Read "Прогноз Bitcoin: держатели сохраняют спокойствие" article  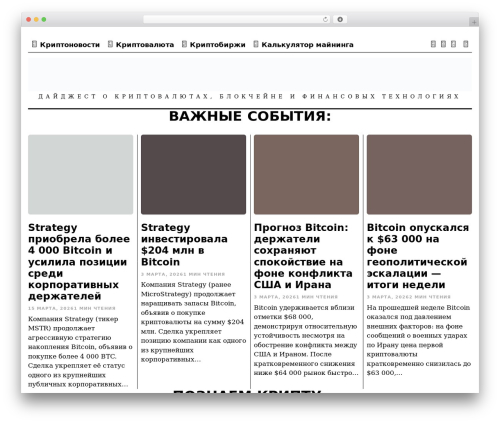pyautogui.click(x=303, y=256)
